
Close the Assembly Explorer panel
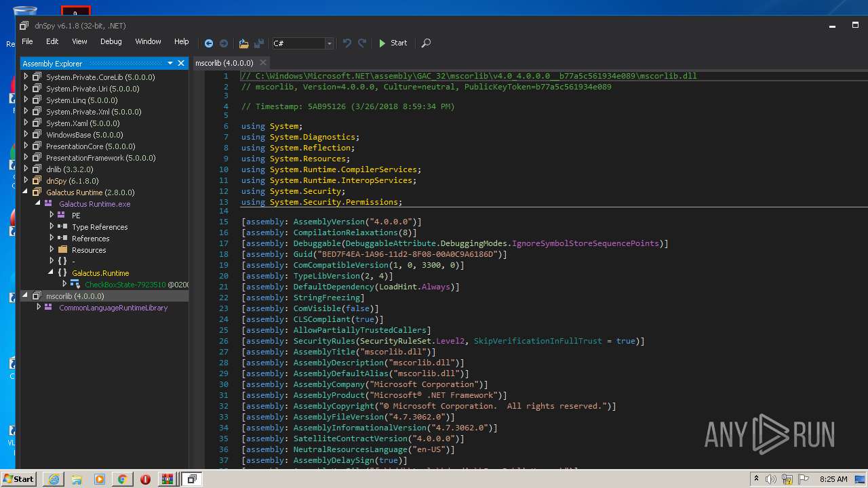pos(181,63)
